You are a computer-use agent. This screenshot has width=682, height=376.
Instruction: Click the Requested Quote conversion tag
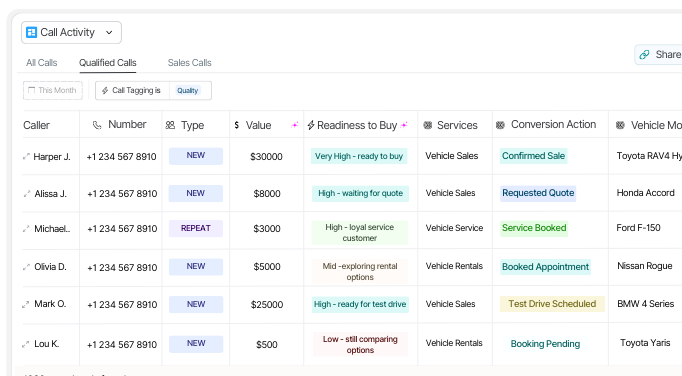pyautogui.click(x=538, y=193)
